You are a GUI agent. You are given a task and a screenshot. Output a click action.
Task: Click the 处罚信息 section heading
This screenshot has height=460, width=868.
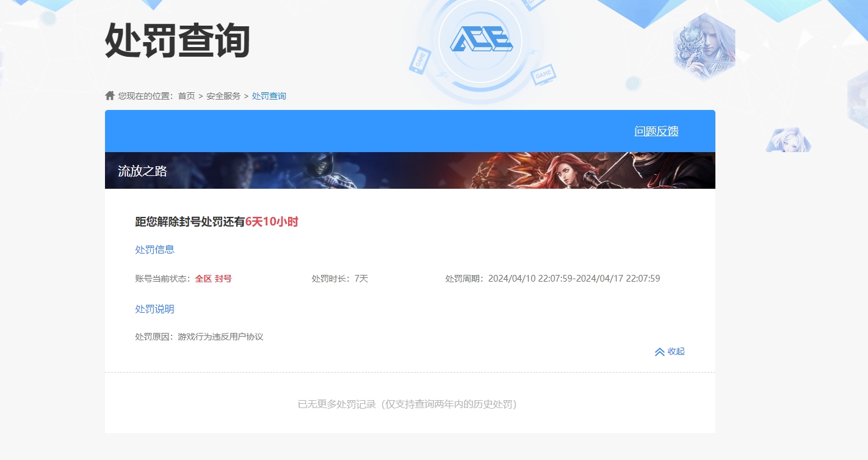(x=154, y=249)
